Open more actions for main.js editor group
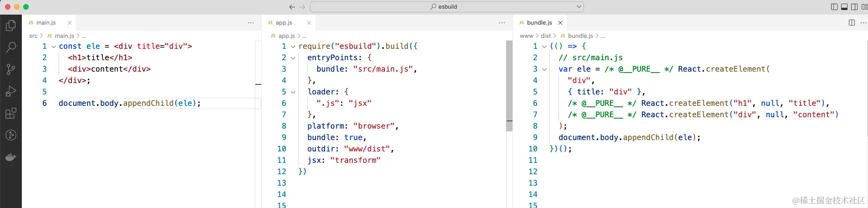 pyautogui.click(x=251, y=23)
